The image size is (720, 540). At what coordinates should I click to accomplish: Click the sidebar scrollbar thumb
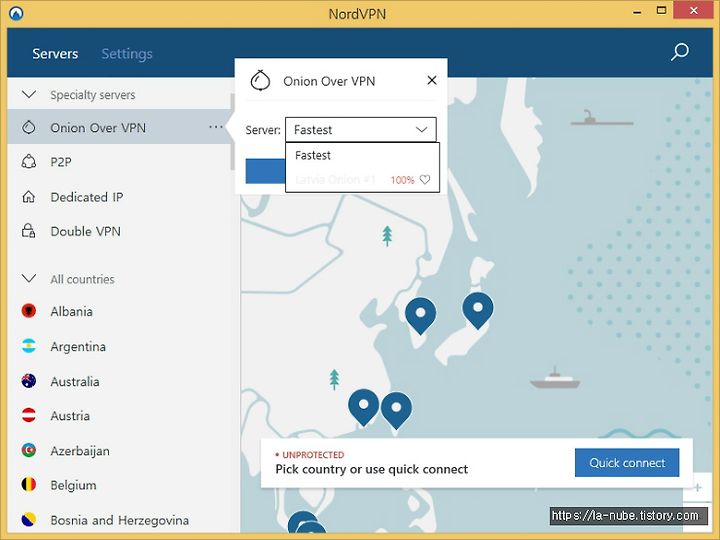[232, 131]
